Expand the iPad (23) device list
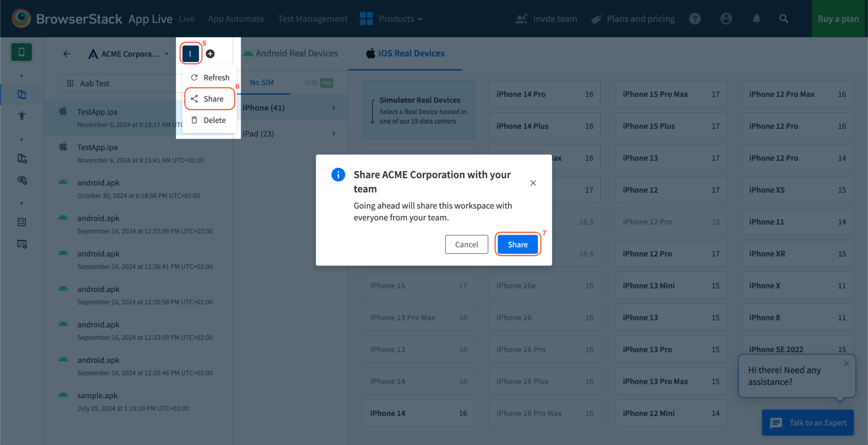868x445 pixels. [x=289, y=134]
